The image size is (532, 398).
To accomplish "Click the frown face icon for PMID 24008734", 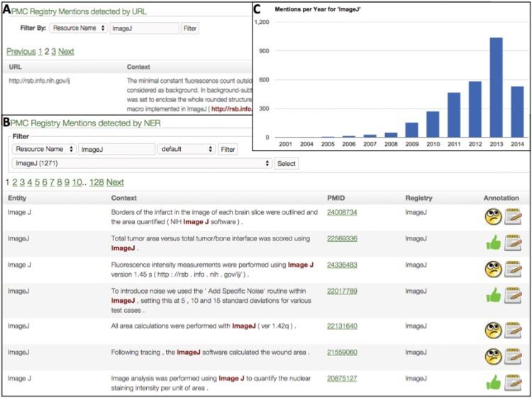I will 492,216.
